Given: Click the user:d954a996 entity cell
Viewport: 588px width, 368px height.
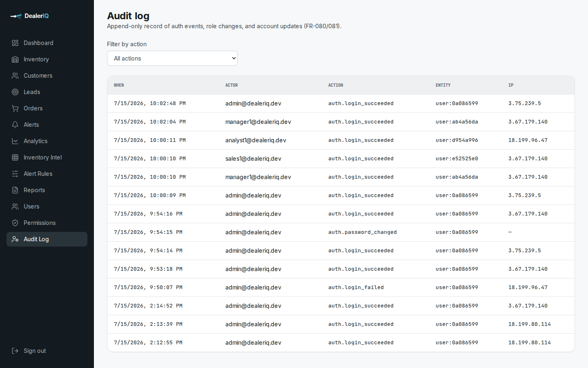Looking at the screenshot, I should 457,140.
